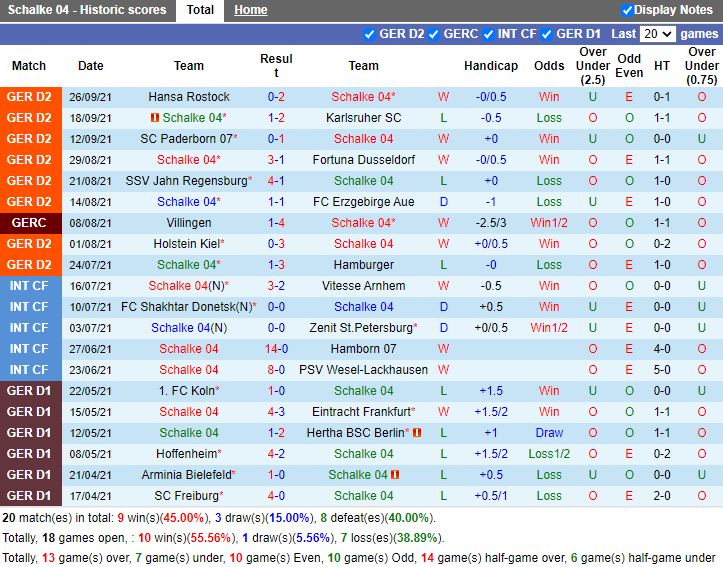The height and width of the screenshot is (567, 723).
Task: Disable the GERC competition filter
Action: (434, 34)
